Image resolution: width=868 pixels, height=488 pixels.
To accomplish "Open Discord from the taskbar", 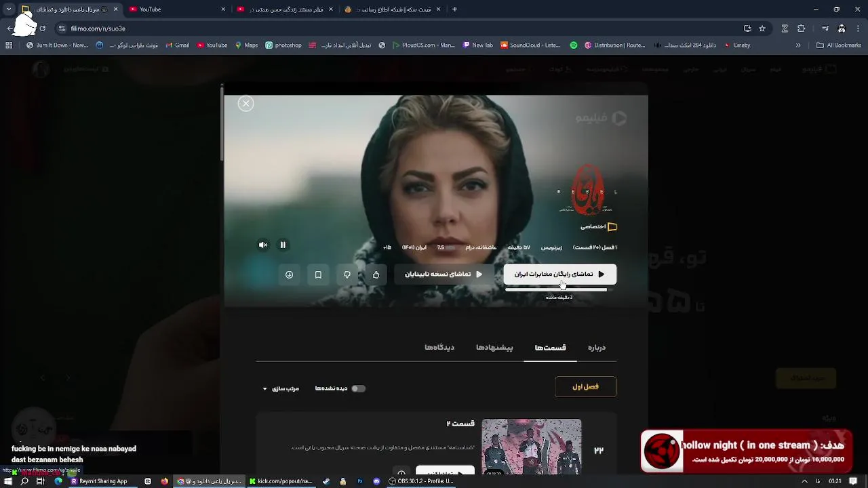I will [x=377, y=481].
